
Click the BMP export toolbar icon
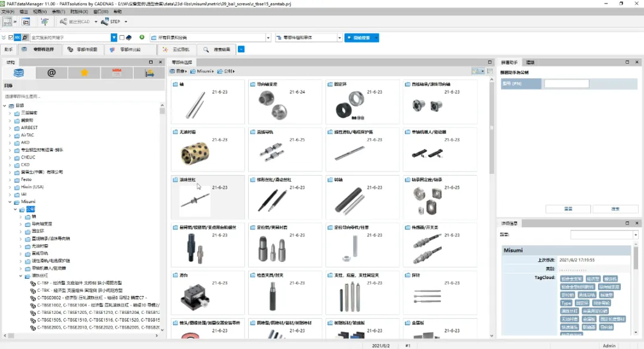[x=7, y=21]
